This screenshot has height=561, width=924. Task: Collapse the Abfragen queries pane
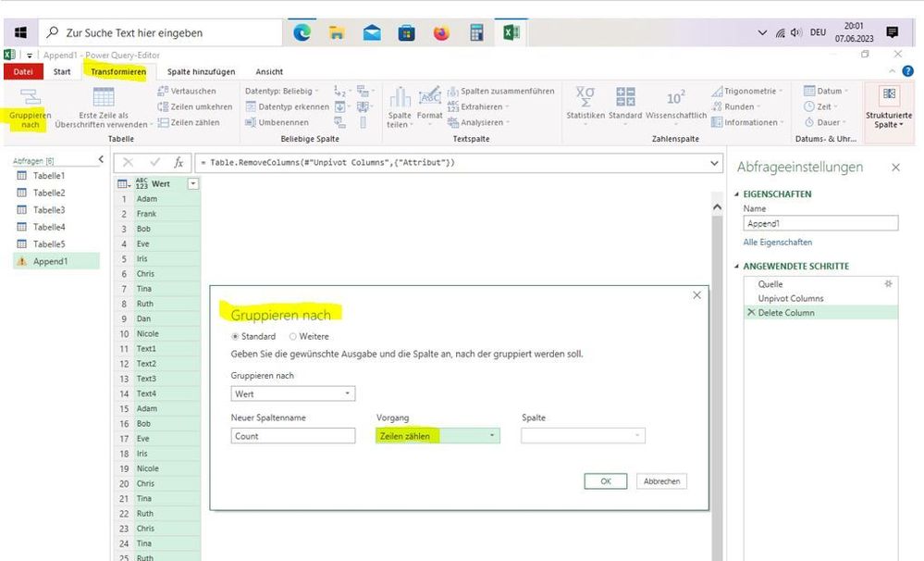coord(101,159)
